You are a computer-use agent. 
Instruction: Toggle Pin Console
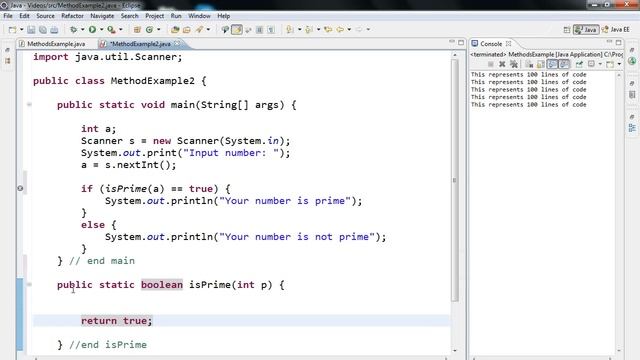coord(579,64)
